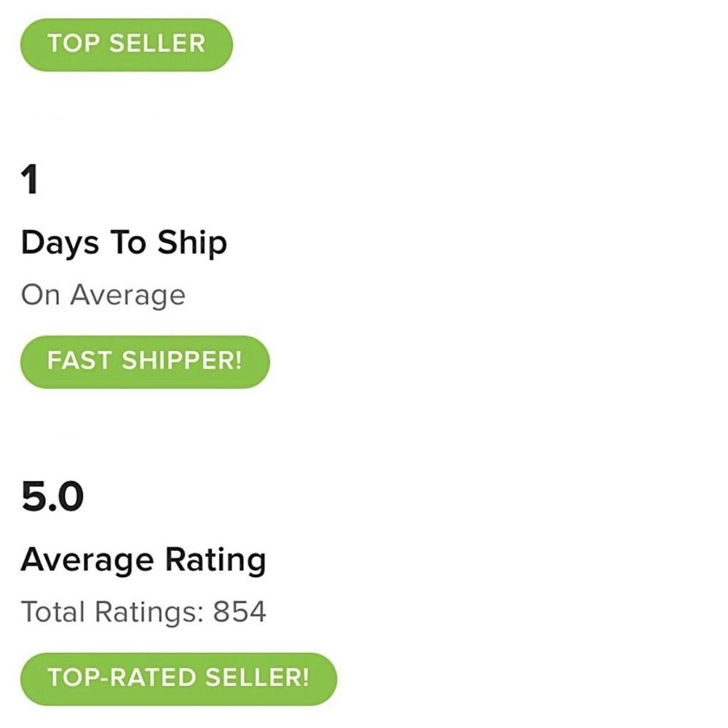The height and width of the screenshot is (728, 728).
Task: Tap the 5.0 rating score
Action: coord(52,497)
